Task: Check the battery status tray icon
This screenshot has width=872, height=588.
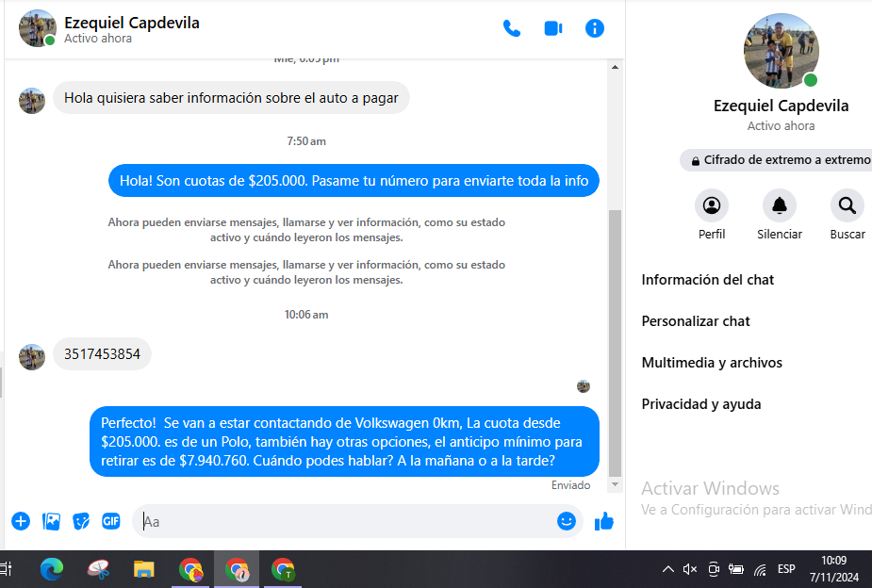Action: click(736, 569)
